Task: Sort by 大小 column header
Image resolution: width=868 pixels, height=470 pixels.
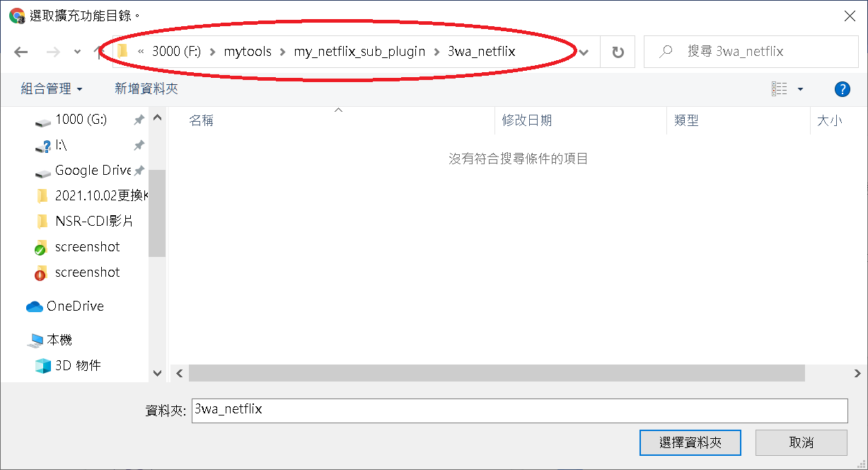Action: click(830, 121)
